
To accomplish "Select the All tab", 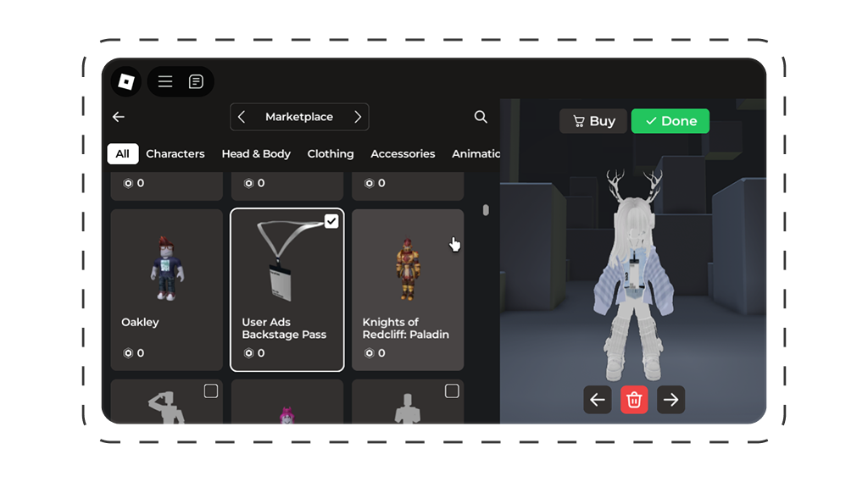I will coord(122,154).
